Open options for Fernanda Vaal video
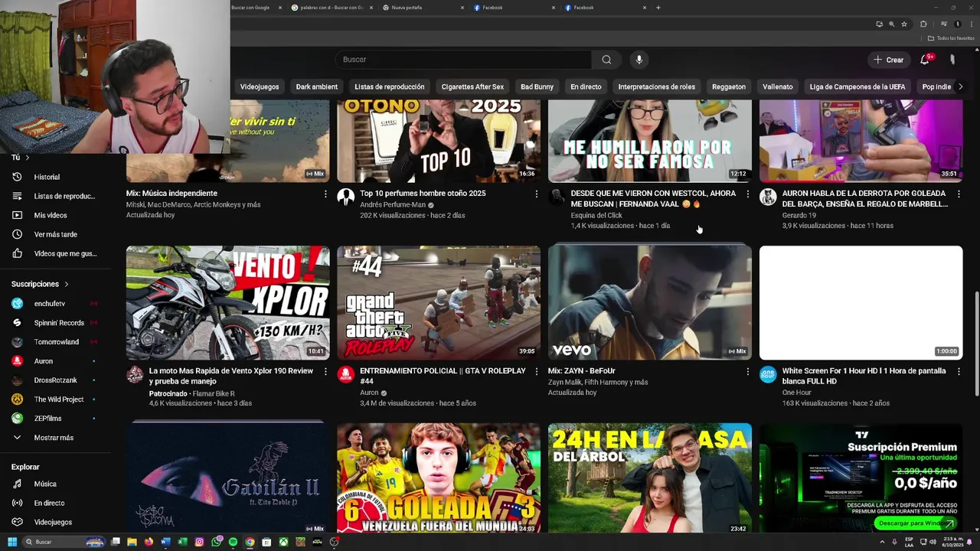Screen dimensions: 980x551 pos(747,194)
